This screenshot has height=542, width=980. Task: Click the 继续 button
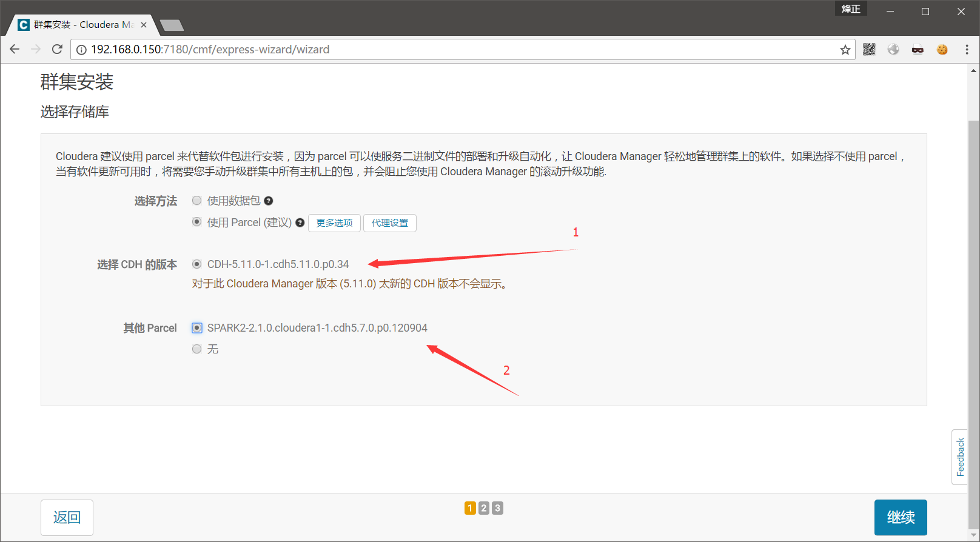(901, 517)
